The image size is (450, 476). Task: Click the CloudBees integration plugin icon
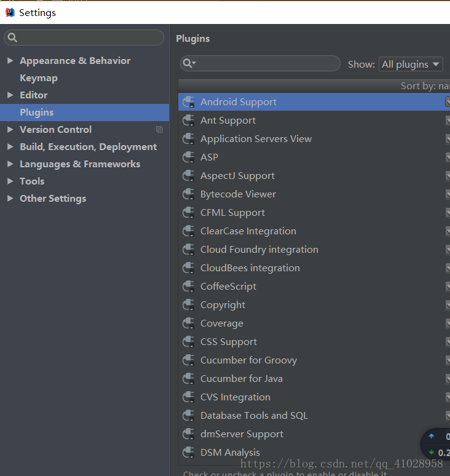[189, 268]
